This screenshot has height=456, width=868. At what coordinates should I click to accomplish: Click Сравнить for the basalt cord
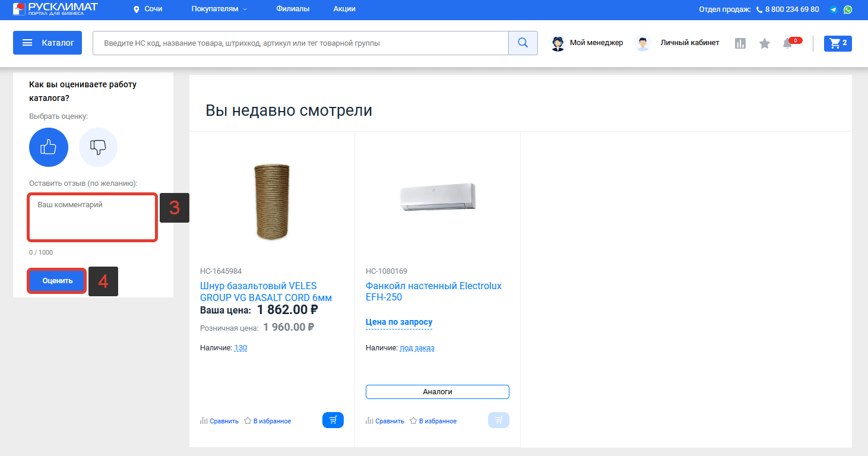tap(219, 421)
